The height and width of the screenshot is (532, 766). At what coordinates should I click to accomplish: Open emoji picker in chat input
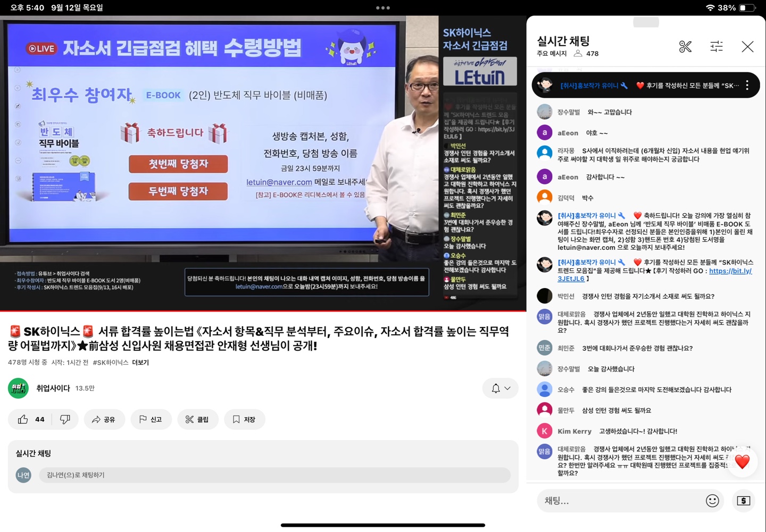712,501
